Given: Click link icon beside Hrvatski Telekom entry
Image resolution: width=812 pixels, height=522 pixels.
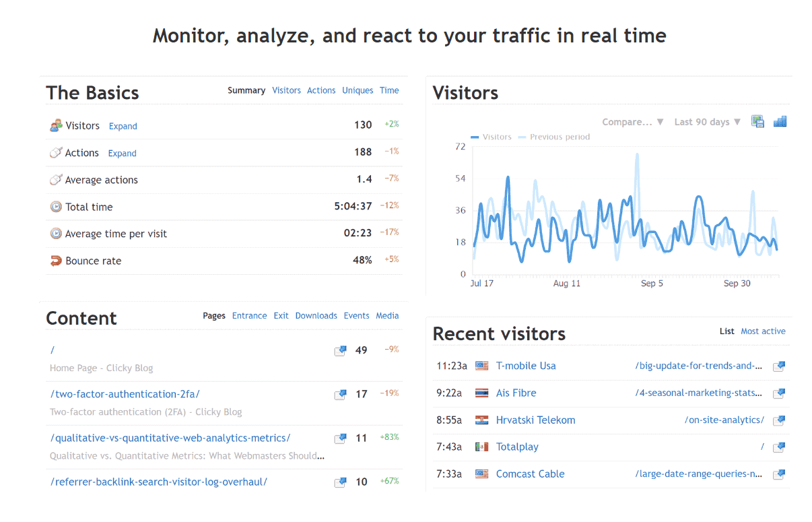Looking at the screenshot, I should (779, 420).
